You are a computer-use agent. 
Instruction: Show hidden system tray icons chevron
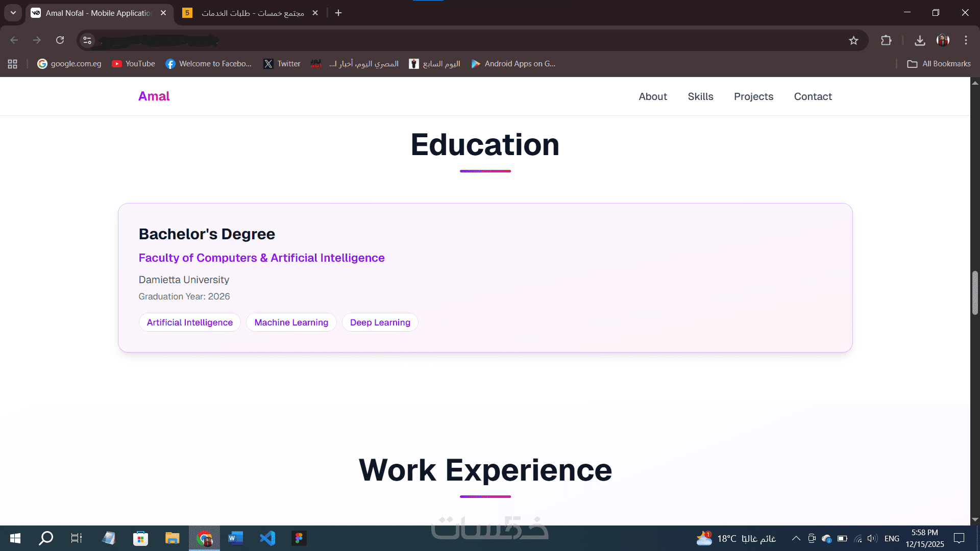(x=796, y=538)
